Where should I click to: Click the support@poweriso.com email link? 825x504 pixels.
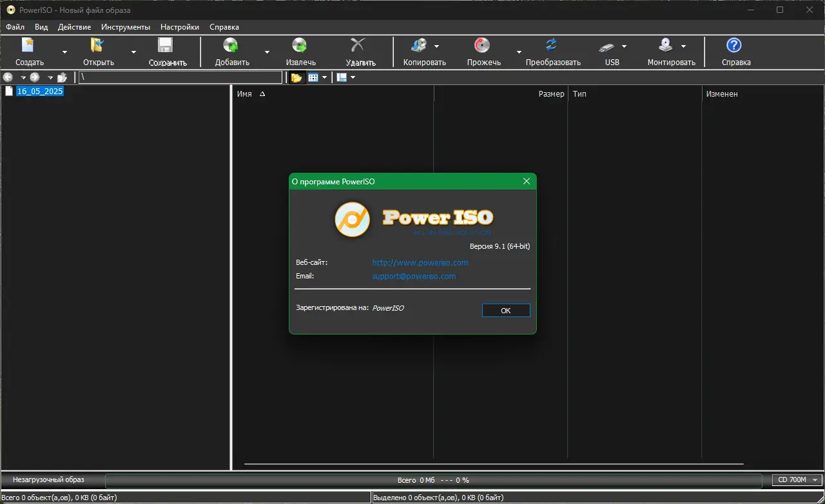(414, 276)
